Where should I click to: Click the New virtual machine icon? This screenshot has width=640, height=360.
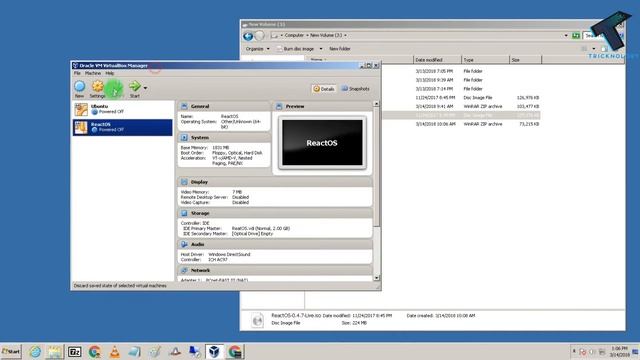(80, 87)
